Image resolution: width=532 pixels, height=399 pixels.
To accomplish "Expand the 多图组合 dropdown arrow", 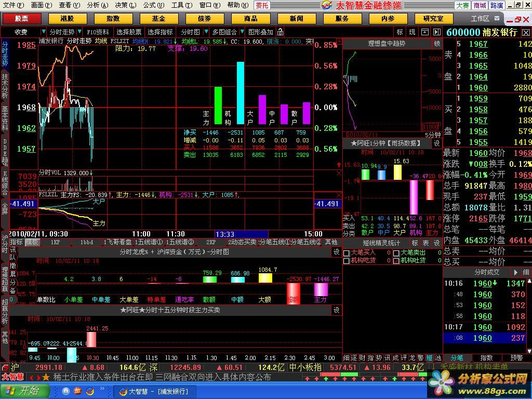I will (242, 32).
